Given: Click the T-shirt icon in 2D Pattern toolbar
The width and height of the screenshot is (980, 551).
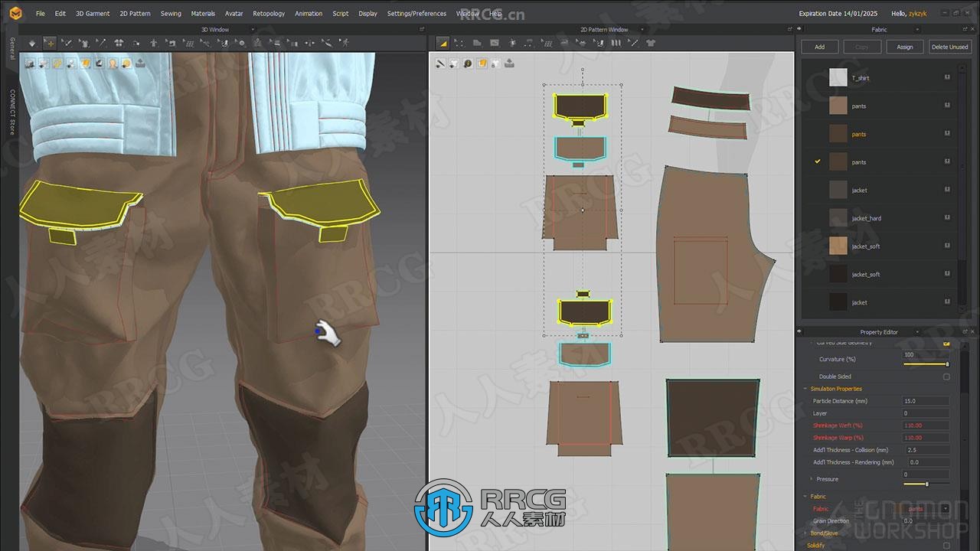Looking at the screenshot, I should 651,43.
